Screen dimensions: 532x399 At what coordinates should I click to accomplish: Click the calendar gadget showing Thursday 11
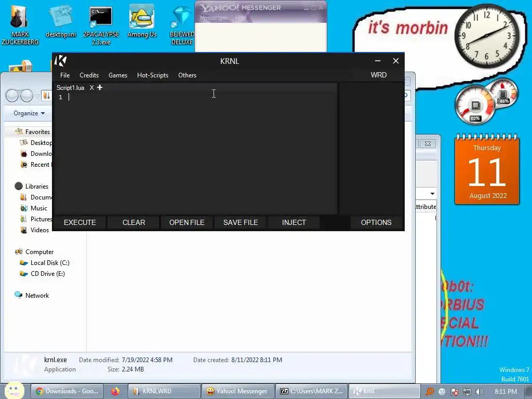(x=487, y=169)
